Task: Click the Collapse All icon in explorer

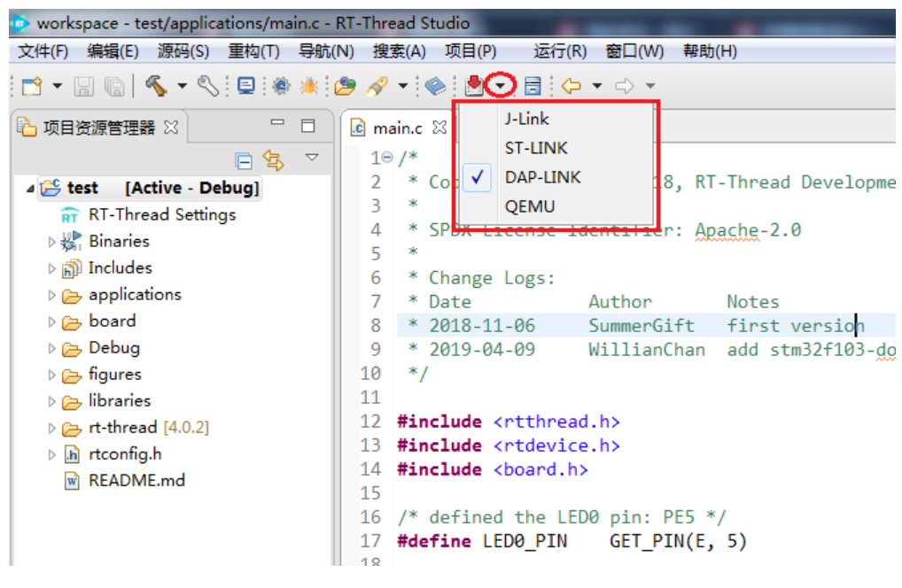Action: point(244,161)
